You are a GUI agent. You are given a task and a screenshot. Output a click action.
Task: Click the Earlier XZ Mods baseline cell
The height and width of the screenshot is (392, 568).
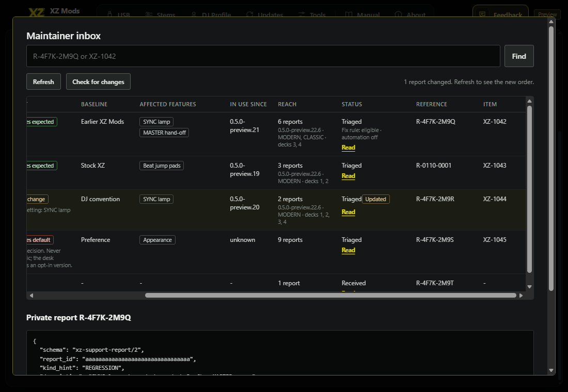click(103, 122)
